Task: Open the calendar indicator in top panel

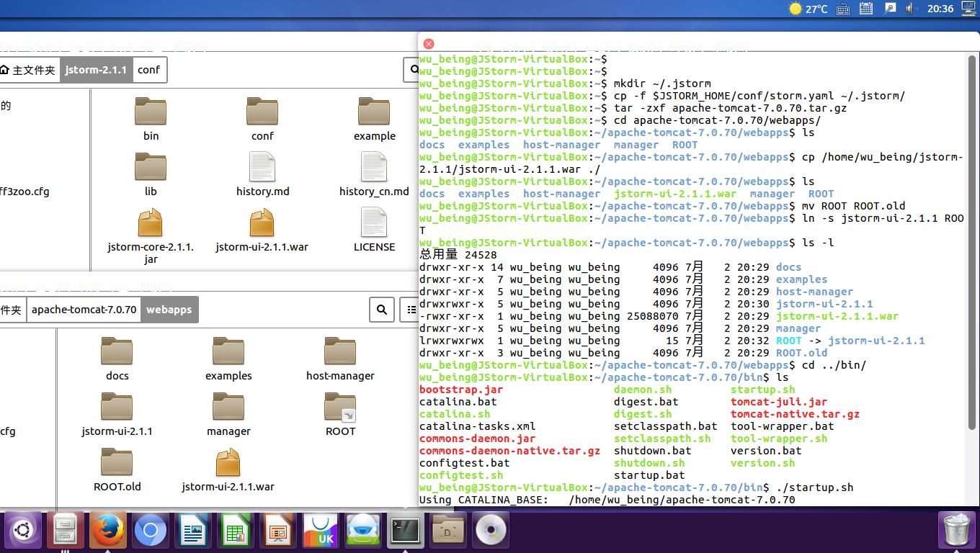Action: 866,9
